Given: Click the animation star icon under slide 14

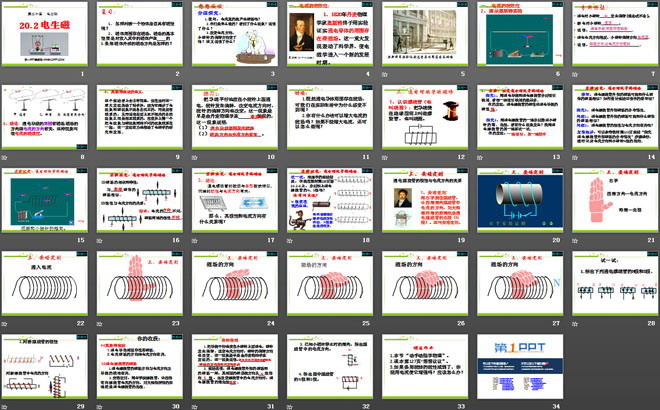Looking at the screenshot, I should coord(575,157).
